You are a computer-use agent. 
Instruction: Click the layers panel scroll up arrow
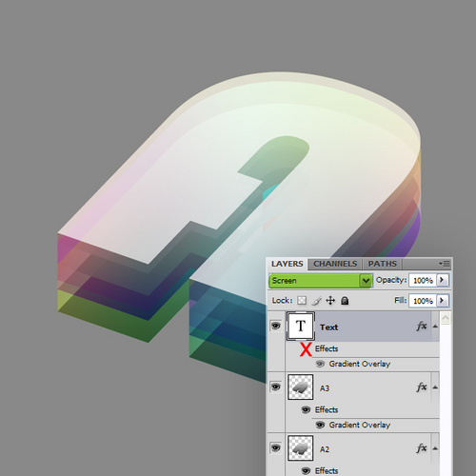[446, 318]
